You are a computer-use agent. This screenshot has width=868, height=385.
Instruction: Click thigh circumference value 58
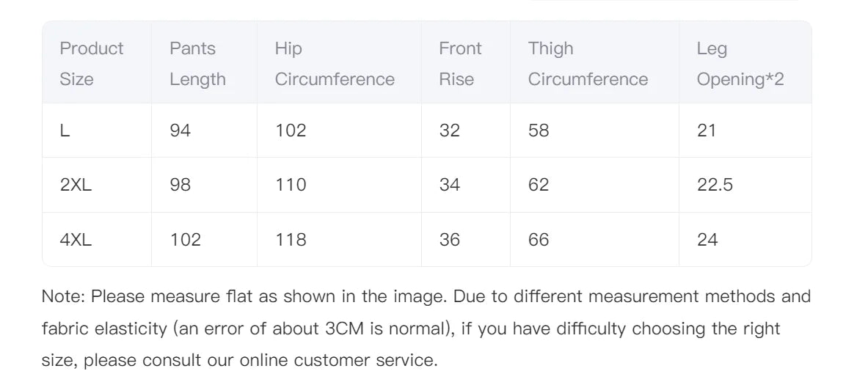click(539, 131)
